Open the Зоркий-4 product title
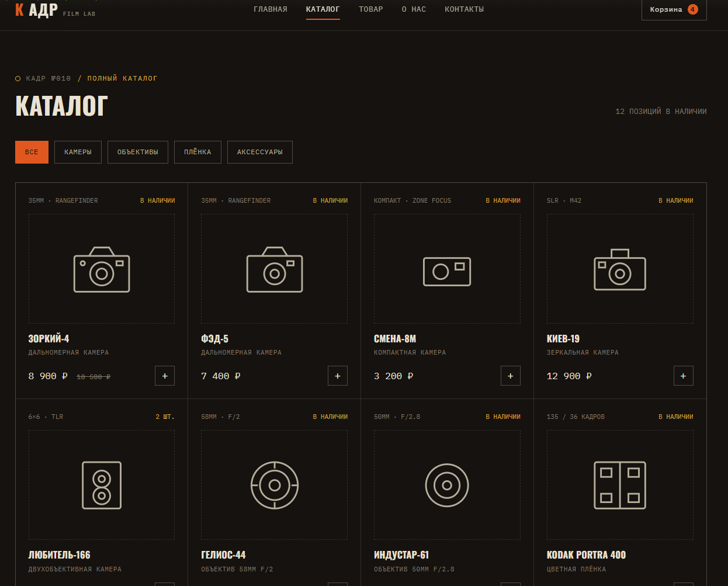The image size is (728, 586). 49,339
